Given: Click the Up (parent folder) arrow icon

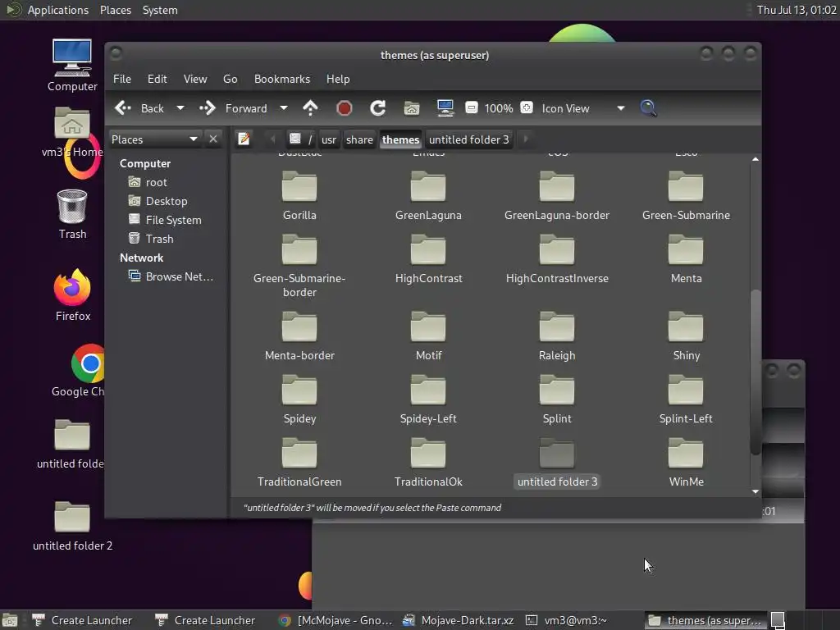Looking at the screenshot, I should click(310, 108).
